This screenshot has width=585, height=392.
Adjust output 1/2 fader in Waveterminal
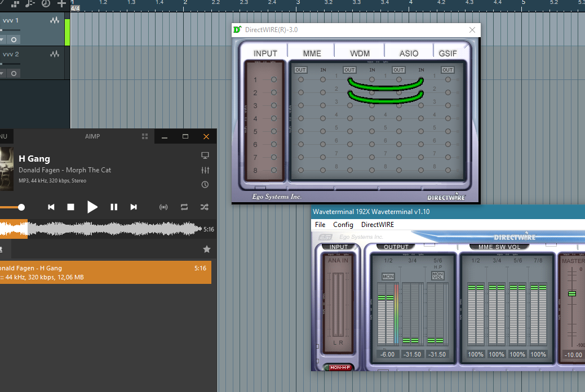tap(385, 297)
